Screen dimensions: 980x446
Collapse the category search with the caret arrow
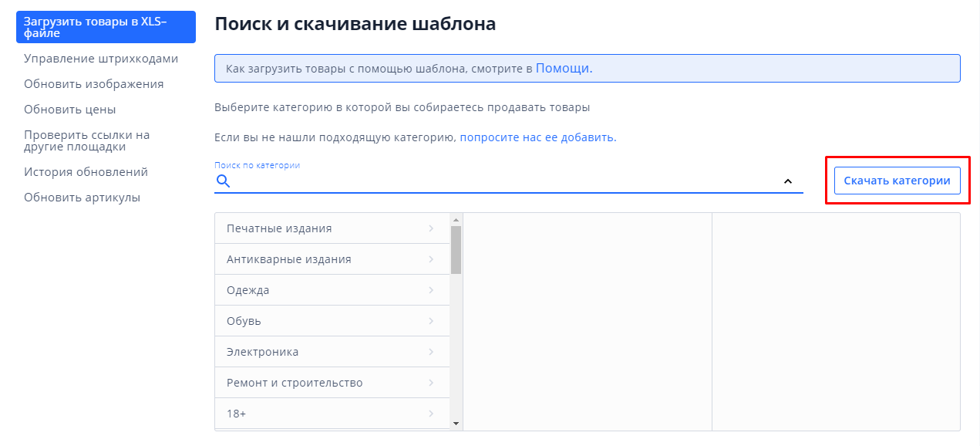tap(788, 181)
